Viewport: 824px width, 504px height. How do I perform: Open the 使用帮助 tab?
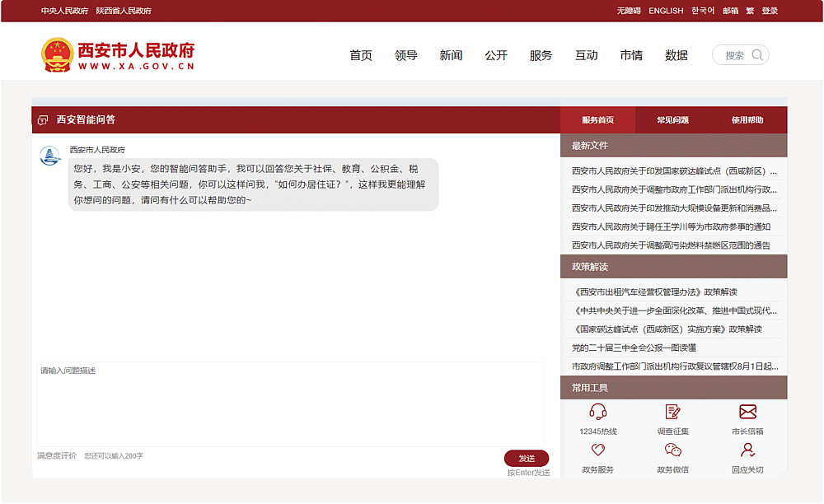point(747,120)
